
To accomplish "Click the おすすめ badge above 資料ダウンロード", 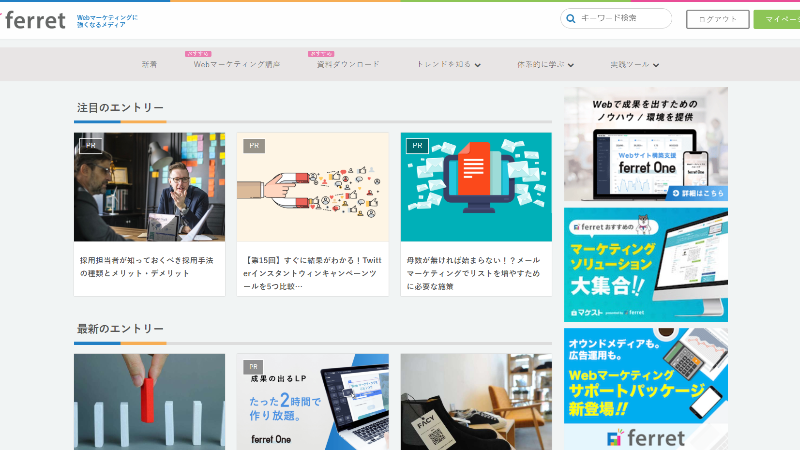I will [x=321, y=54].
